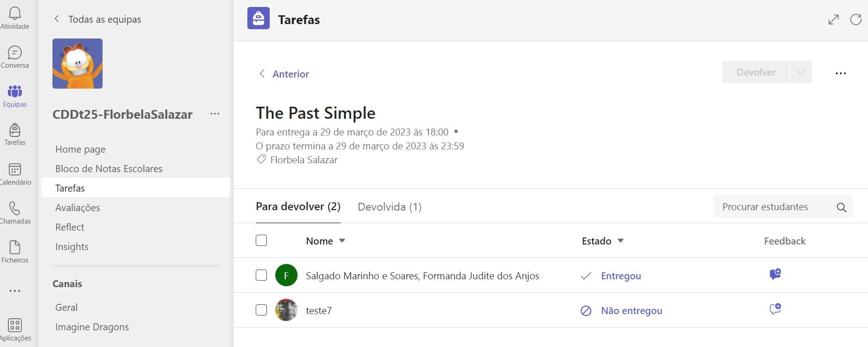Select checkbox for Salgado Marinho e Soares

click(x=261, y=275)
